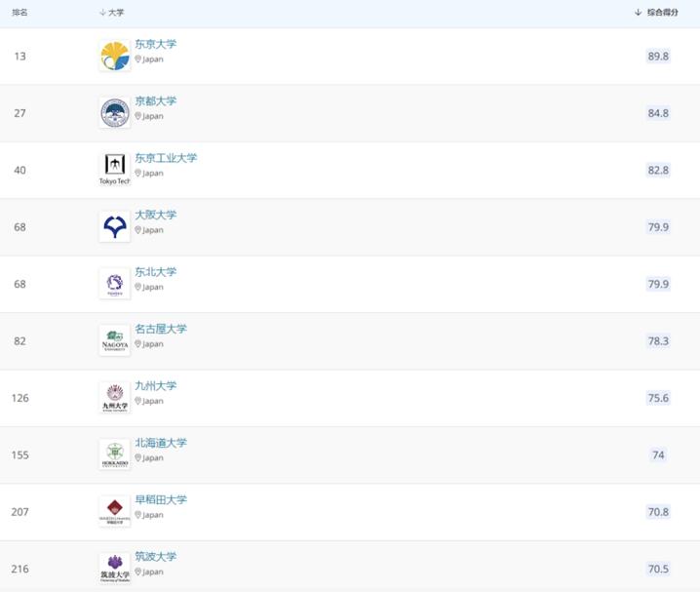Select the score 70.5
Viewport: 700px width, 592px height.
coord(658,569)
